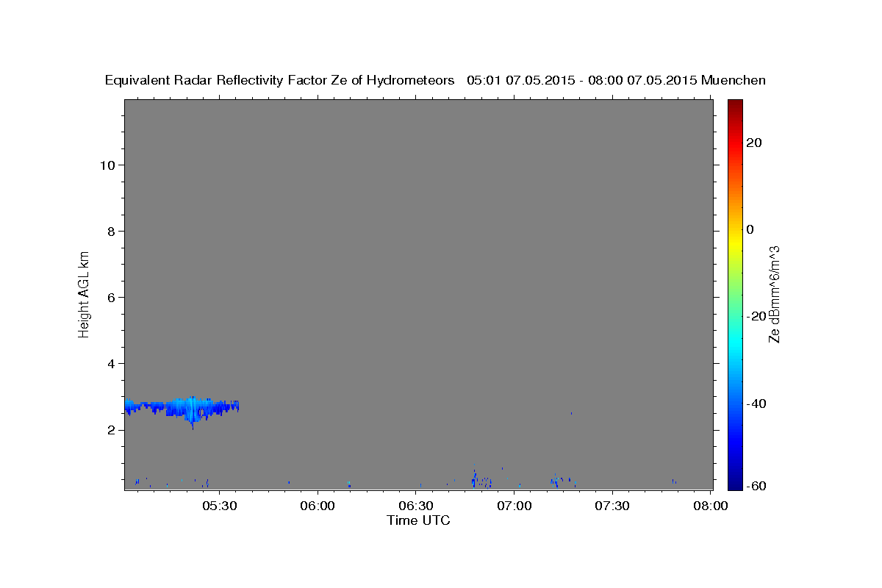Screen dimensions: 882x588
Task: Click the 'Time UTC' axis label
Action: click(x=418, y=520)
